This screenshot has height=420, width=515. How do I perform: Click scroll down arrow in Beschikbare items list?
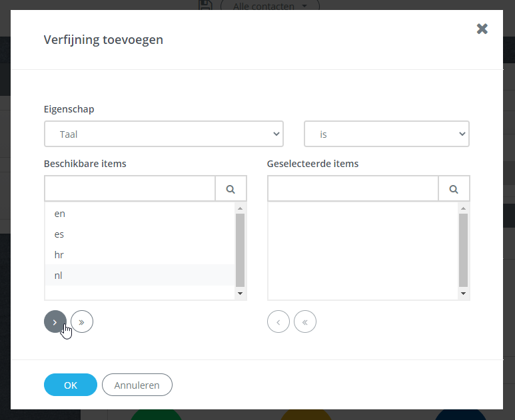(240, 294)
